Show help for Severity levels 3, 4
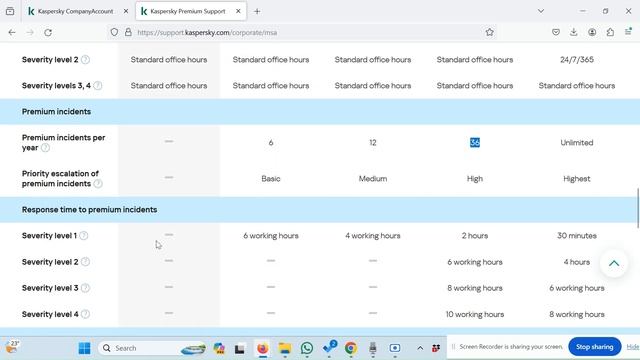The width and height of the screenshot is (640, 360). (x=98, y=86)
